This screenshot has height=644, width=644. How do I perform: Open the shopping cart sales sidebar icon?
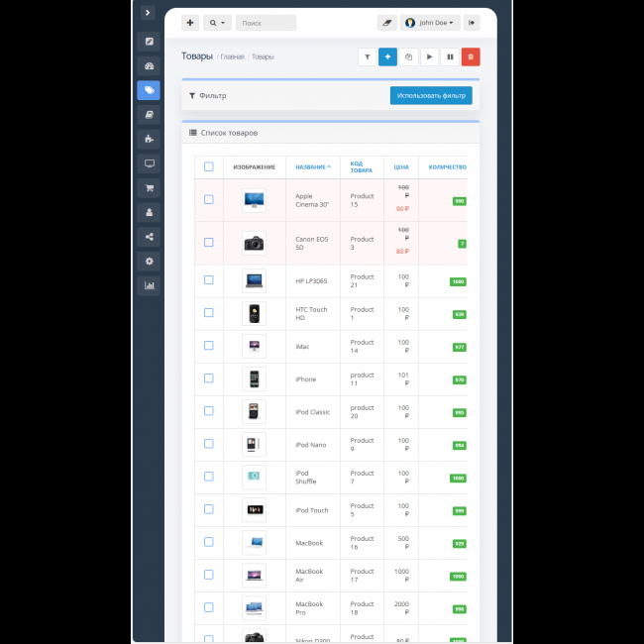[x=149, y=187]
